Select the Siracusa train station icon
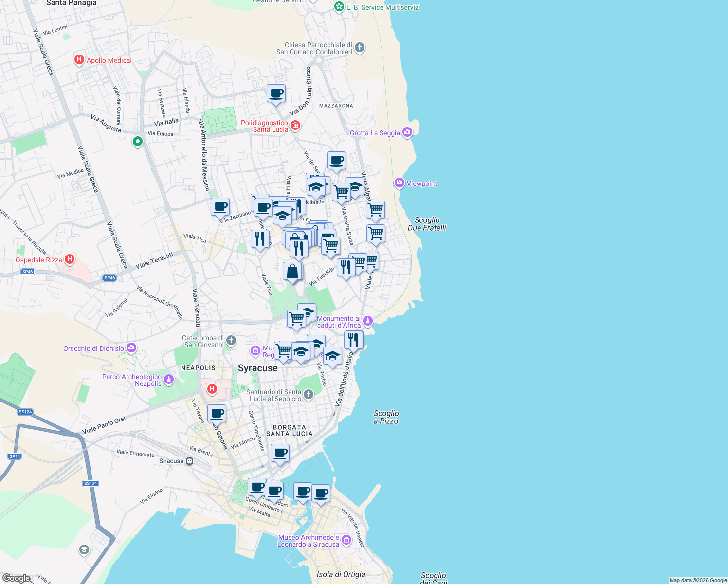 click(191, 460)
